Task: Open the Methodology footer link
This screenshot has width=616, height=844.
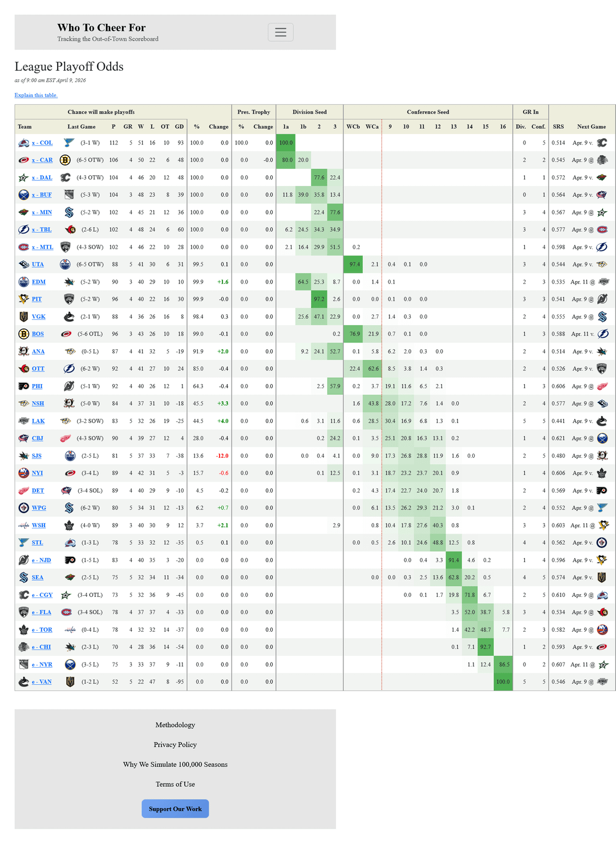Action: click(175, 725)
